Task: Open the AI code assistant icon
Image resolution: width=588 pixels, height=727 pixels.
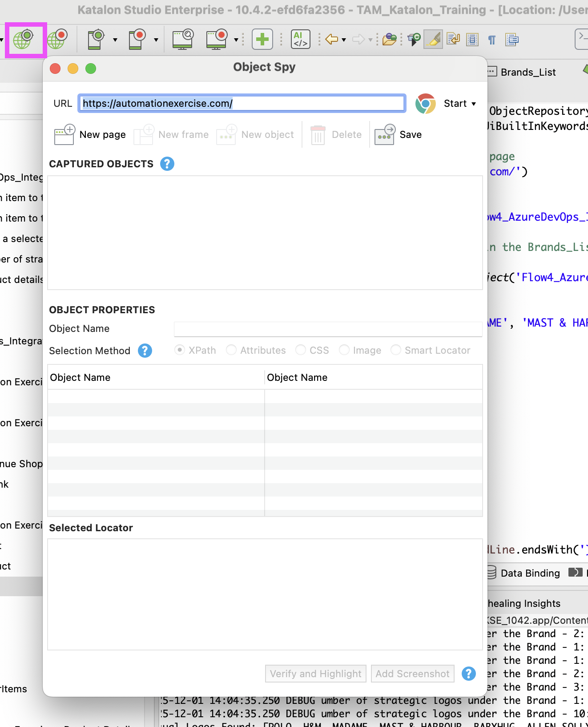Action: (x=300, y=40)
